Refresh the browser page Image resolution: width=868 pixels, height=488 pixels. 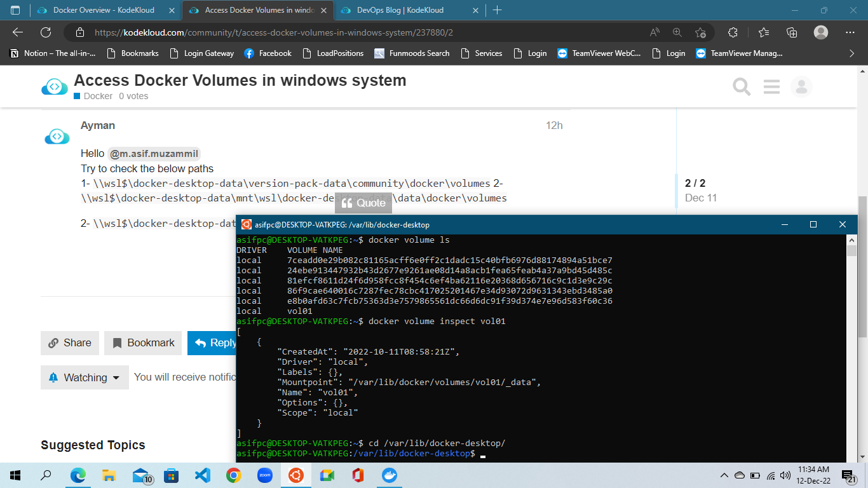tap(46, 32)
